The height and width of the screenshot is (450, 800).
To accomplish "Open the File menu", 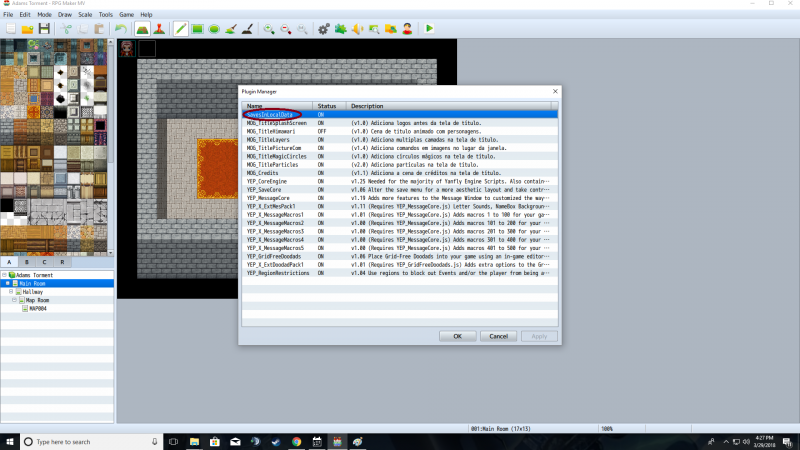I will pos(8,15).
